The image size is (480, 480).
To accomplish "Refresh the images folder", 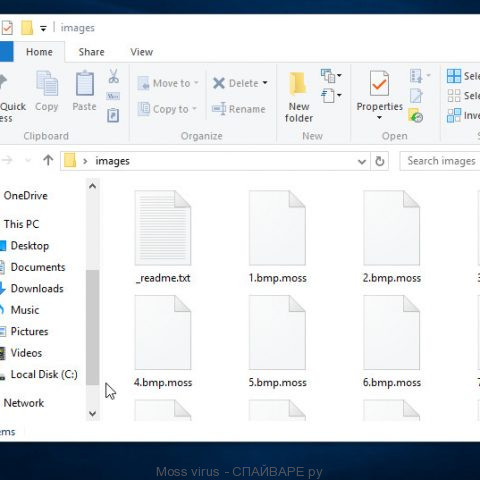I will click(x=380, y=161).
